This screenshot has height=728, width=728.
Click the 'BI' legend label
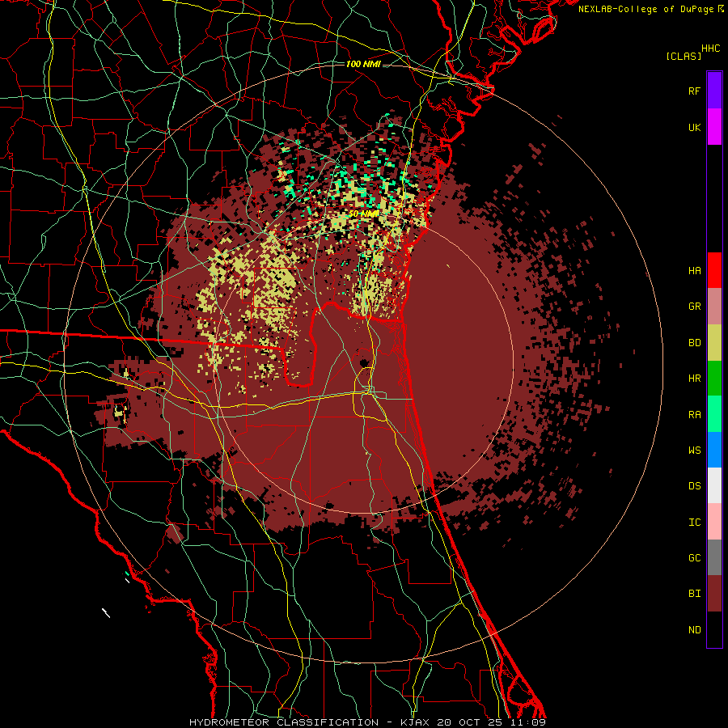[695, 594]
